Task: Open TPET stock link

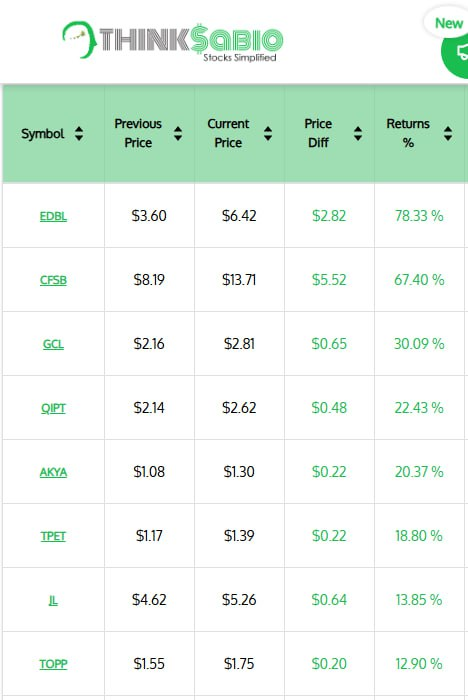Action: pos(53,536)
